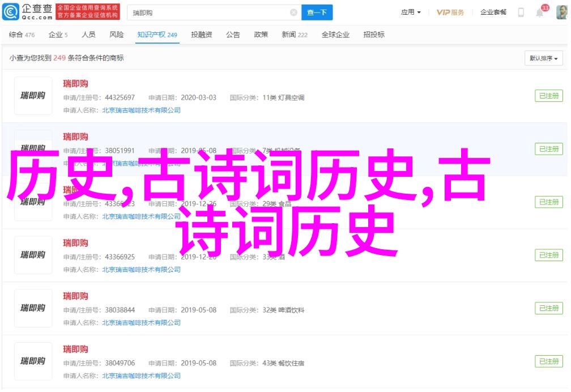Clear the search box with the X icon
571x392 pixels.
293,13
